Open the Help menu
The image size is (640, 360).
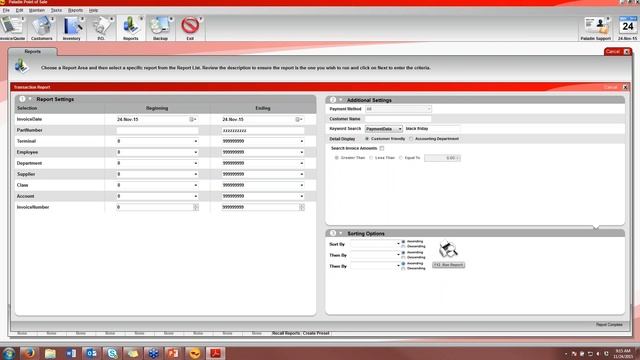tap(93, 10)
